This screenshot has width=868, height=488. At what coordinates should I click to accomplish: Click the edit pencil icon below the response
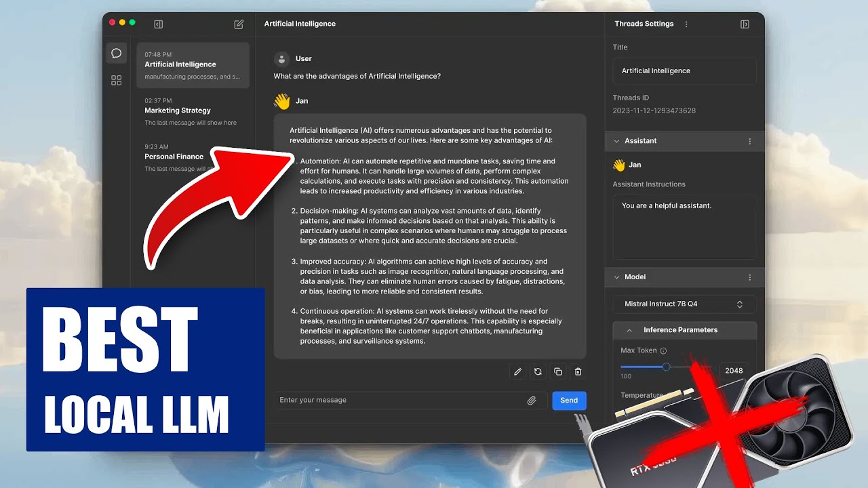pos(517,371)
